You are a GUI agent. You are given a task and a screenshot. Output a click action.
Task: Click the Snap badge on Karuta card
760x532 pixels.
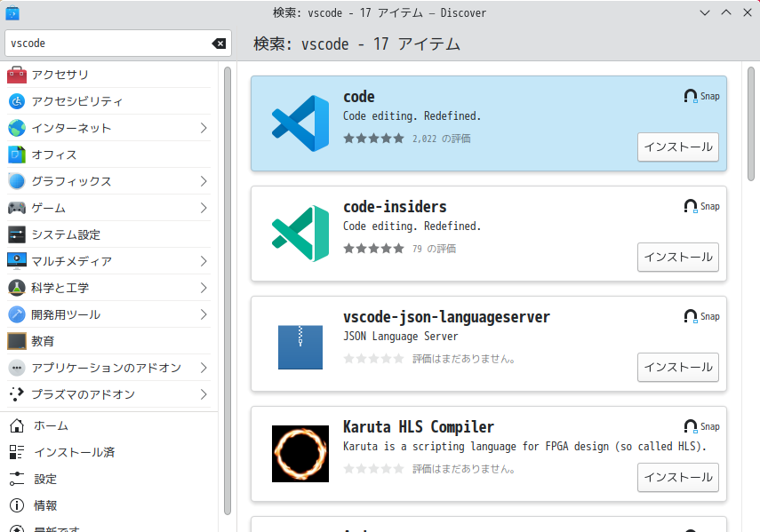pos(701,426)
